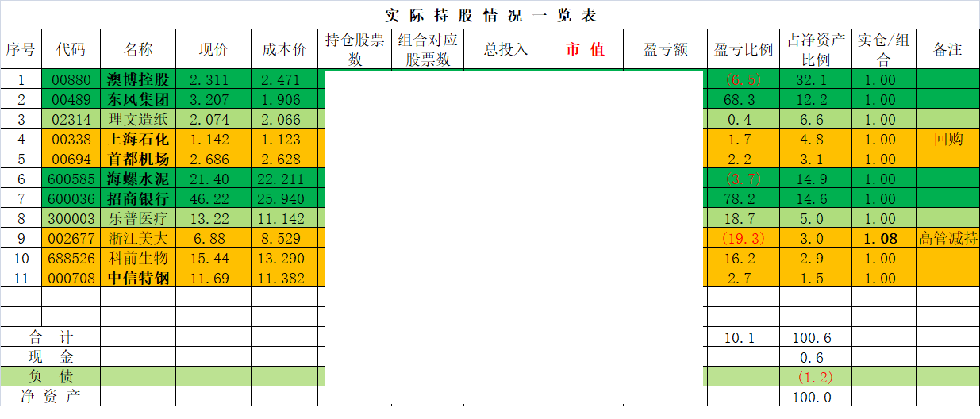Select cost price 11.382
980x419 pixels.
(284, 278)
